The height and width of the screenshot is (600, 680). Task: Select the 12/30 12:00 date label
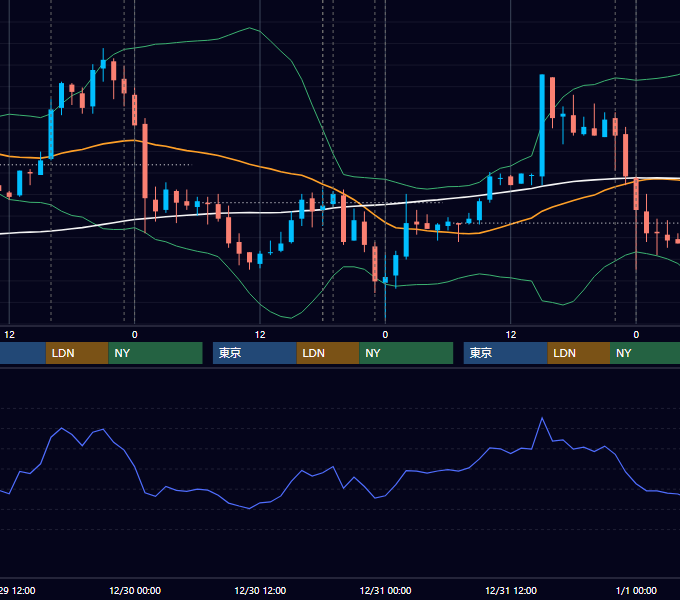point(260,590)
